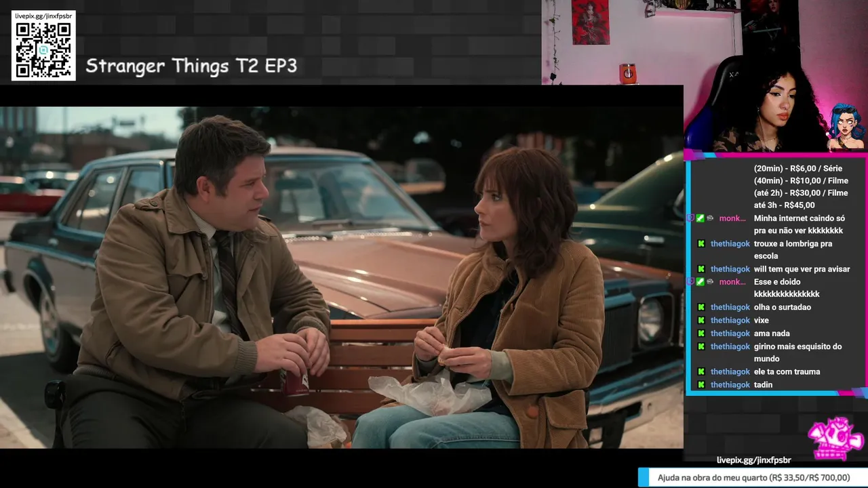Click message 'olha o surtadao'
Screen dimensions: 868x488
[783, 308]
